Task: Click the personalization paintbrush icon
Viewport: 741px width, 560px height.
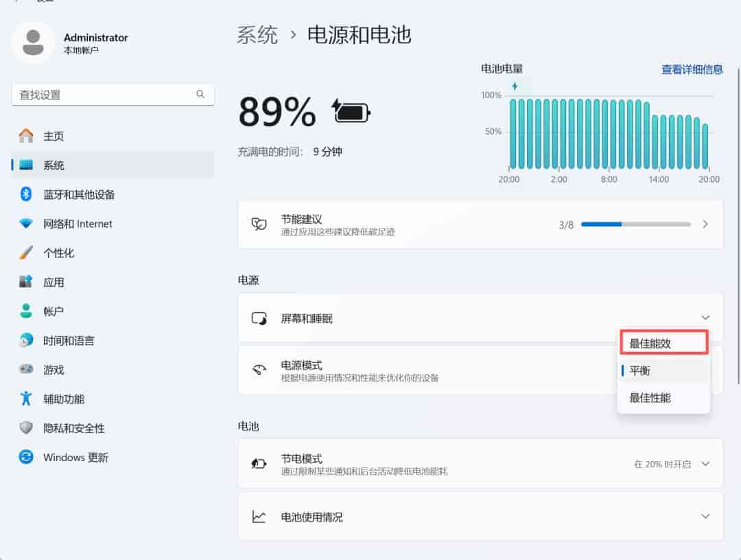Action: [26, 253]
